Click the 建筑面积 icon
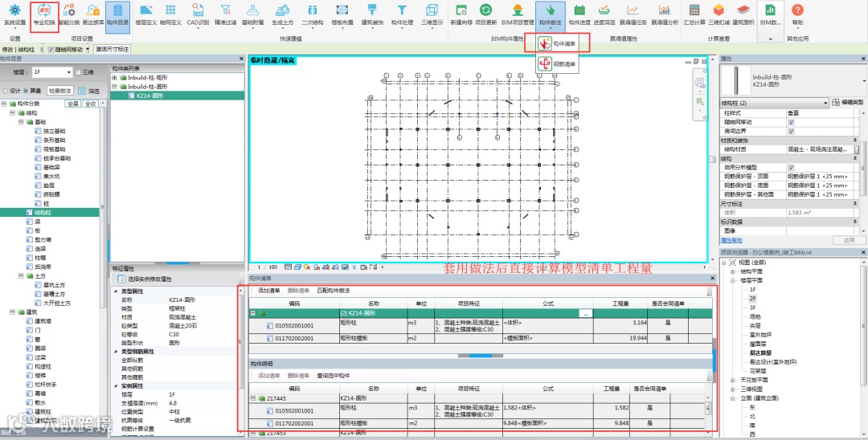 (x=743, y=15)
